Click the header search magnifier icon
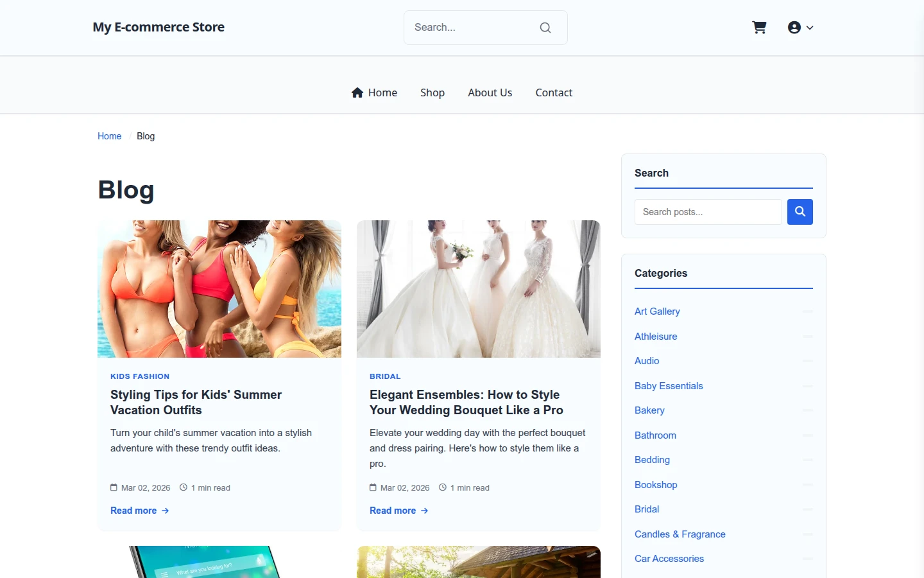 point(545,28)
